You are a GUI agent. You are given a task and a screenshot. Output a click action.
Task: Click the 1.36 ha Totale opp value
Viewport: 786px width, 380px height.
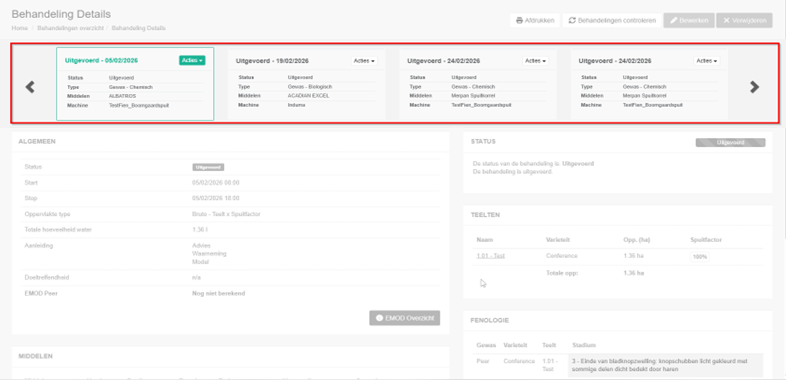click(x=634, y=273)
